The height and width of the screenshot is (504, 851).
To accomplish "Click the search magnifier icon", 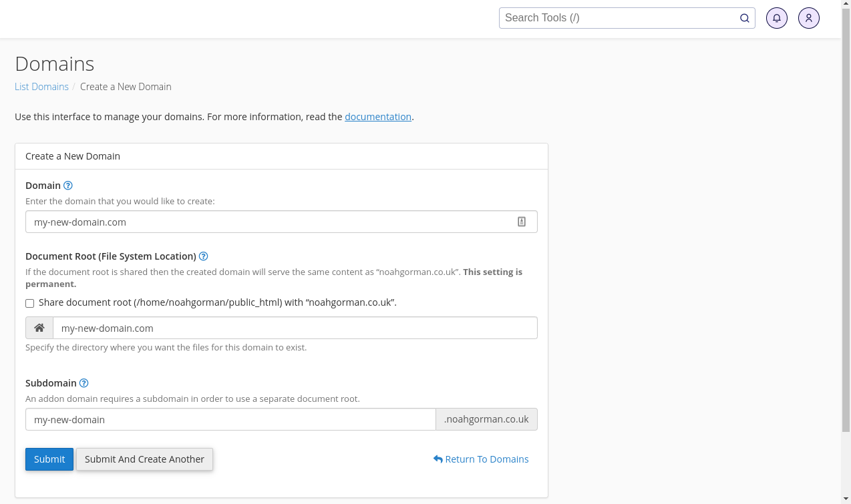I will [744, 18].
